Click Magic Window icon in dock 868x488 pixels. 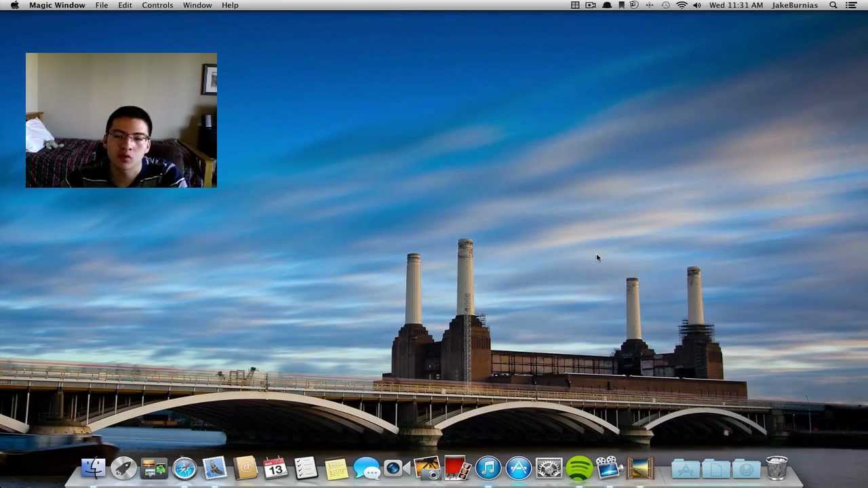(640, 468)
